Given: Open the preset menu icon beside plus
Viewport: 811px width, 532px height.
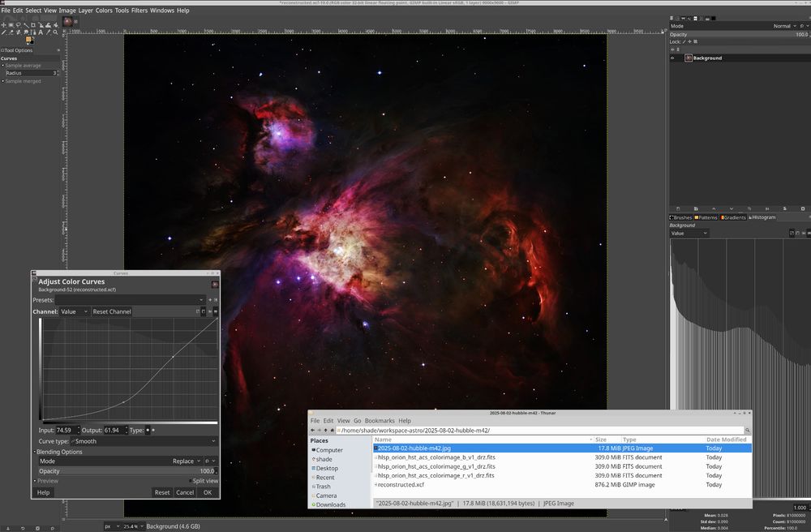Looking at the screenshot, I should [x=216, y=300].
